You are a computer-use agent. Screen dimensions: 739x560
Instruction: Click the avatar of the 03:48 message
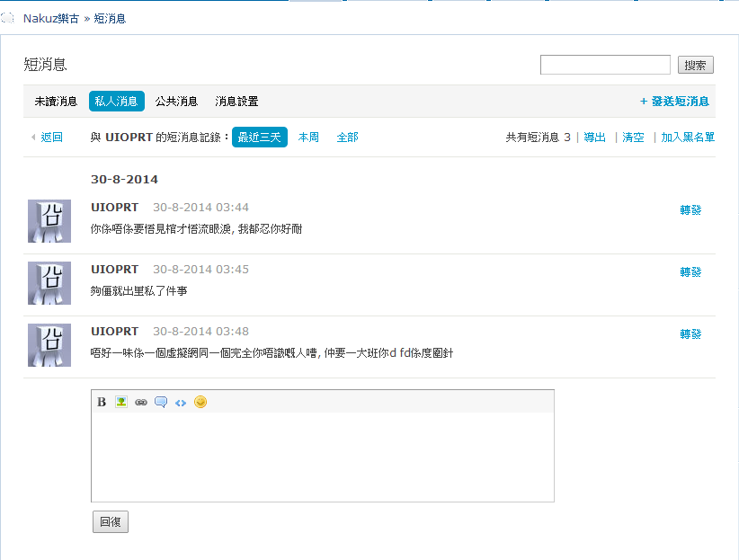point(49,345)
